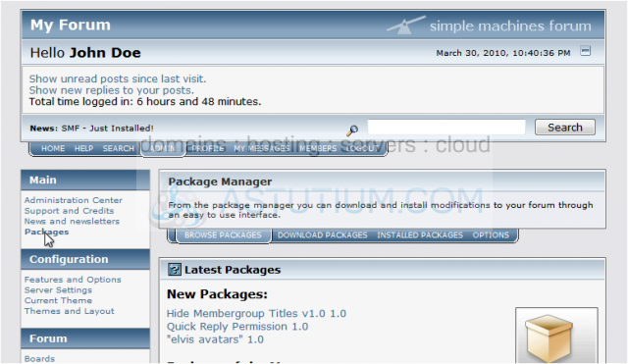Open the Help menu item
This screenshot has height=364, width=628.
click(x=83, y=148)
